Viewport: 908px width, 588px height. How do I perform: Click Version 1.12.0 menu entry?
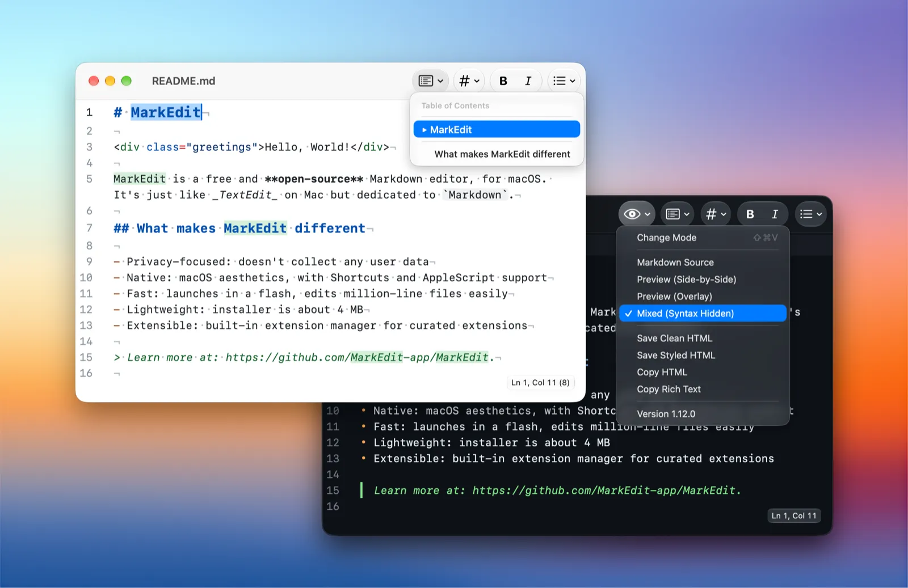pos(703,414)
